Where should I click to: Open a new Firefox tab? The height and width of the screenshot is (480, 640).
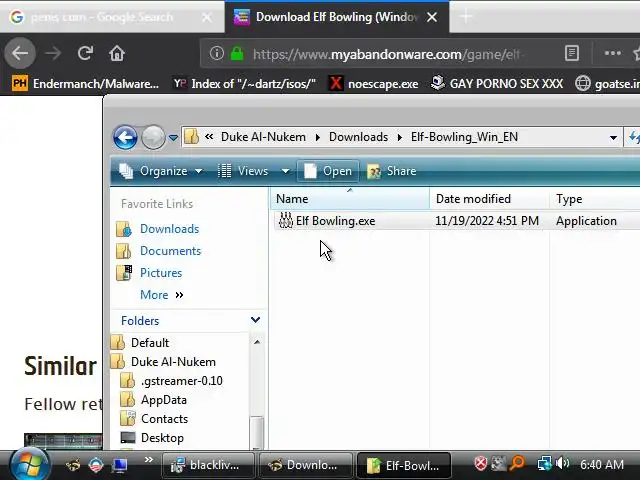466,17
